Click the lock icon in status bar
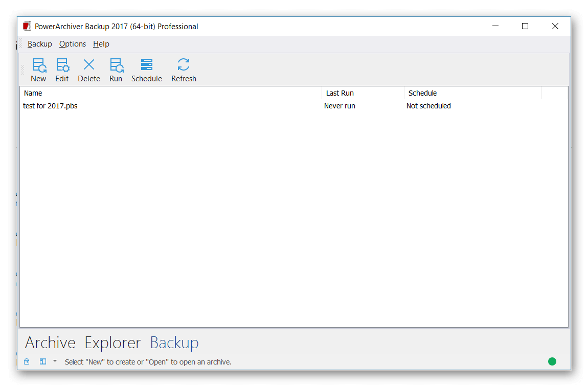Image resolution: width=588 pixels, height=387 pixels. [x=27, y=361]
